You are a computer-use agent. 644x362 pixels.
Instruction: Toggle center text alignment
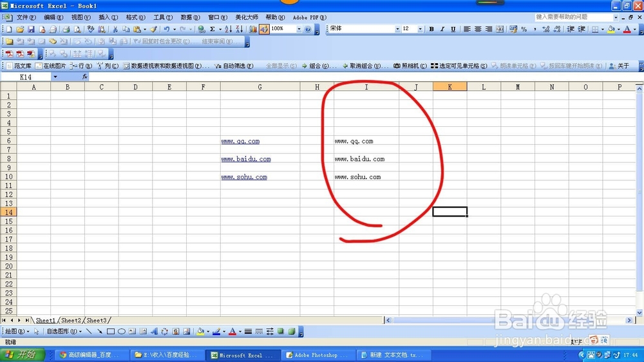coord(478,29)
